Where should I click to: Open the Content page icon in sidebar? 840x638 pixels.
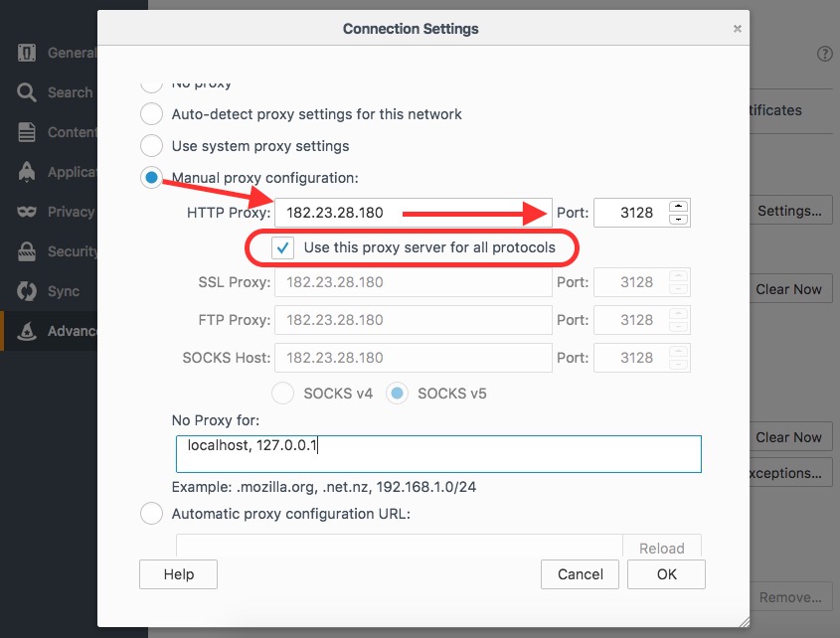(x=27, y=132)
